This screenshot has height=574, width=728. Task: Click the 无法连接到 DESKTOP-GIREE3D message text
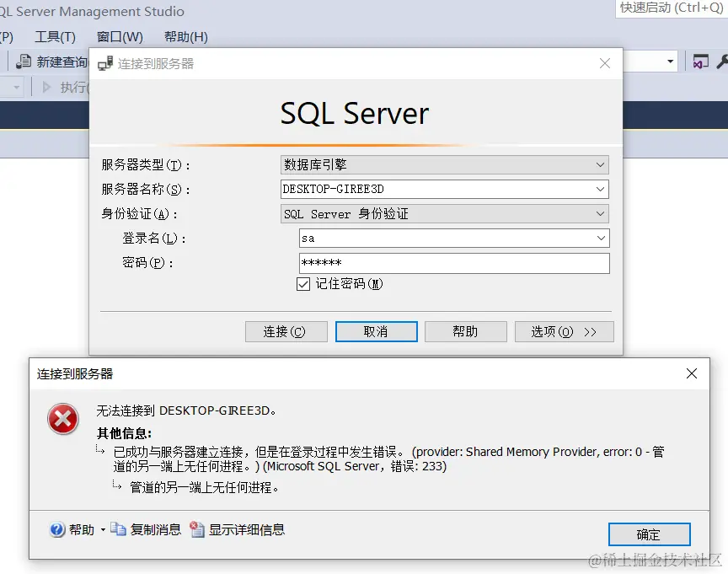[186, 410]
